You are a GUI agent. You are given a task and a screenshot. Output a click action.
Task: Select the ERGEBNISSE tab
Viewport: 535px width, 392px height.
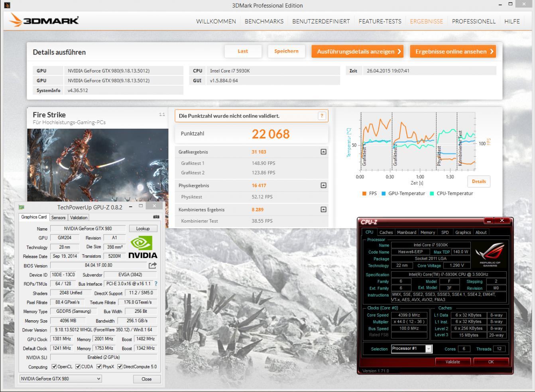pyautogui.click(x=426, y=22)
